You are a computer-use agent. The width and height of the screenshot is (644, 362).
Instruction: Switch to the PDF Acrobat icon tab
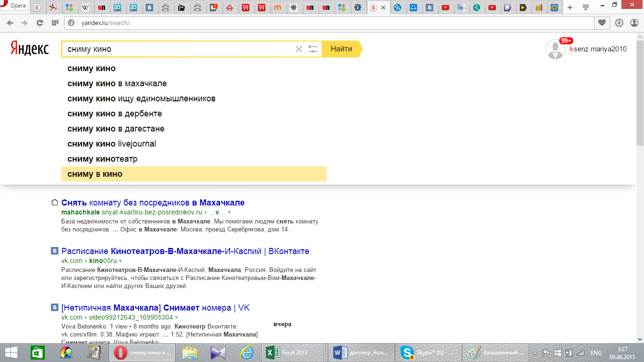point(53,8)
